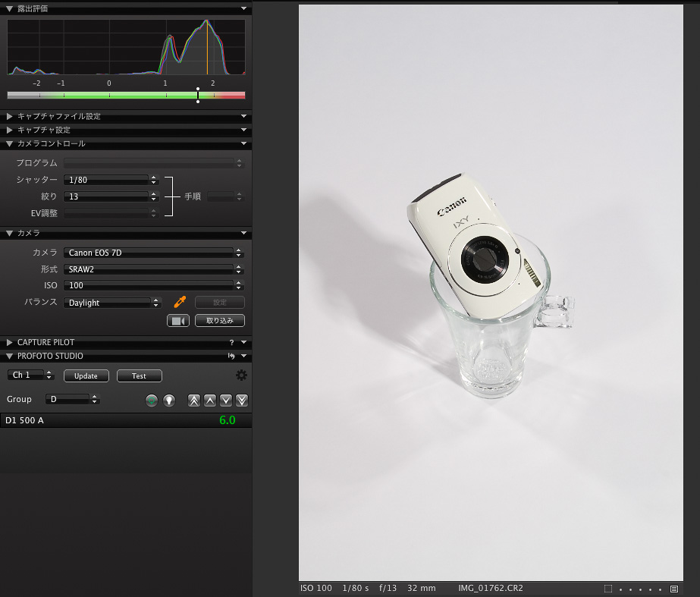Image resolution: width=700 pixels, height=597 pixels.
Task: Increase flash power by small step (single up arrow)
Action: (210, 400)
